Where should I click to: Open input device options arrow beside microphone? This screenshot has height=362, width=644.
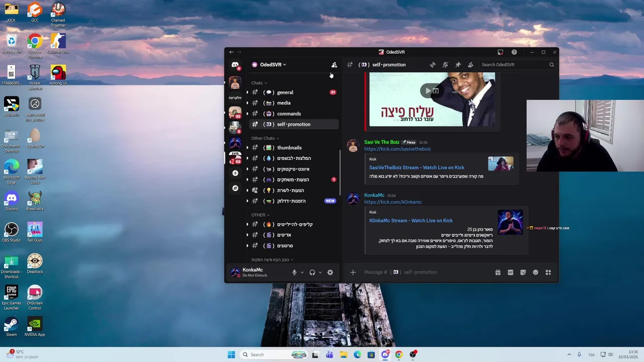click(302, 273)
